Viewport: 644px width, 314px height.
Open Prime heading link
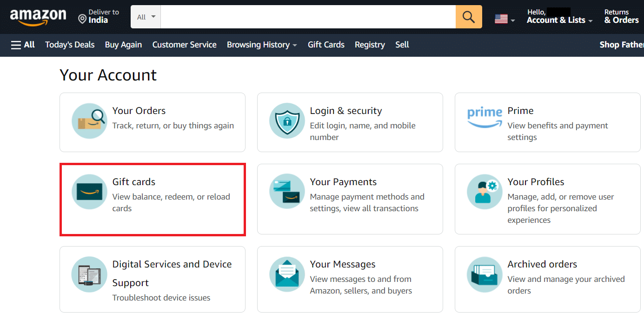pos(520,111)
